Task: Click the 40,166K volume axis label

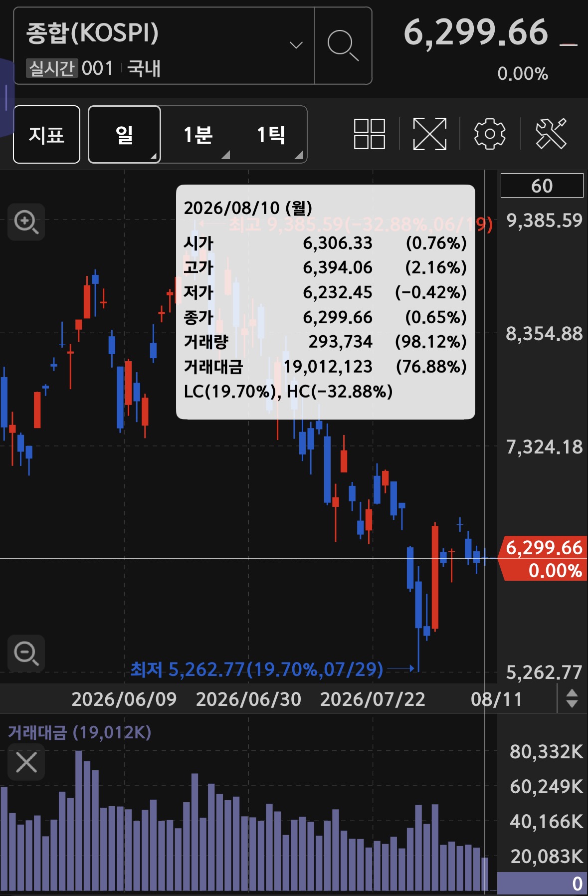Action: pyautogui.click(x=546, y=821)
